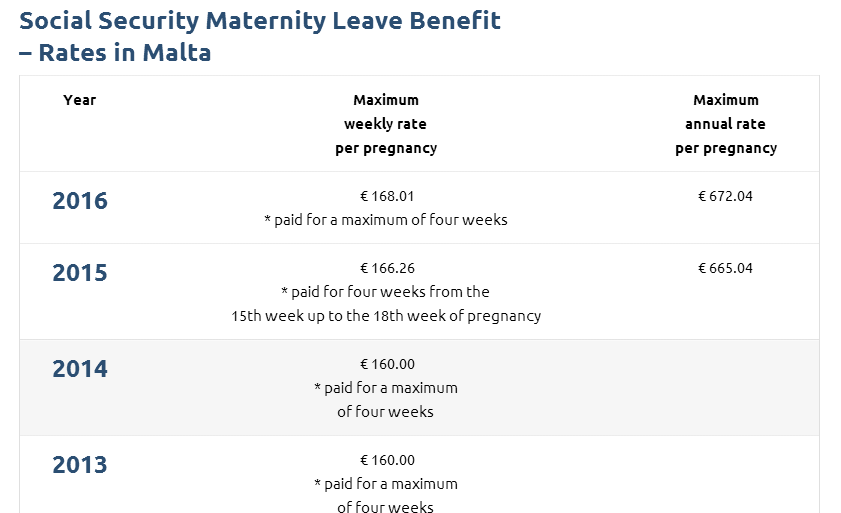This screenshot has width=841, height=513.
Task: Click the Maximum weekly rate column header
Action: point(386,124)
